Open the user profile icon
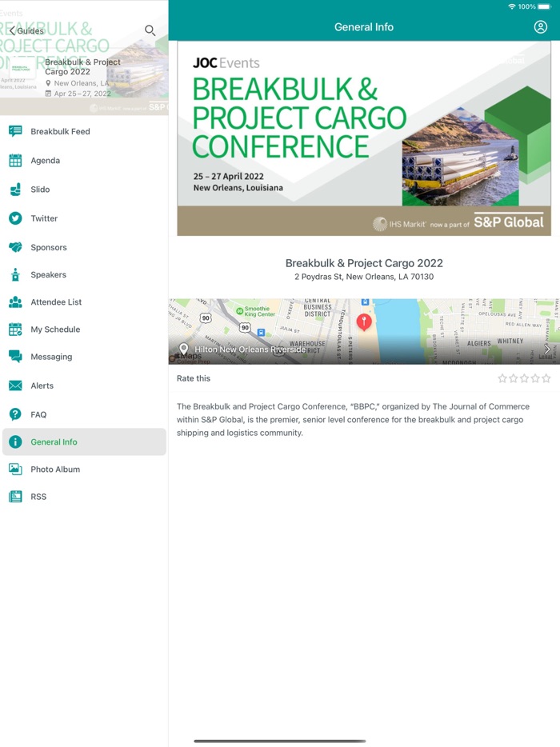Viewport: 560px width, 747px height. pyautogui.click(x=541, y=27)
